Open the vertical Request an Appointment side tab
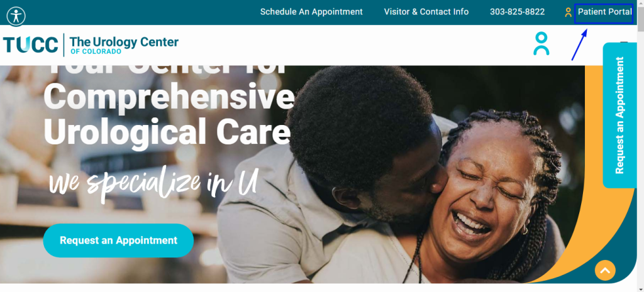 (619, 116)
